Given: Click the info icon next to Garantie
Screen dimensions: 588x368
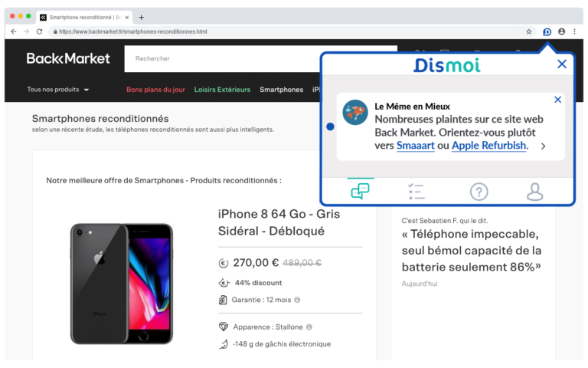Looking at the screenshot, I should (297, 300).
